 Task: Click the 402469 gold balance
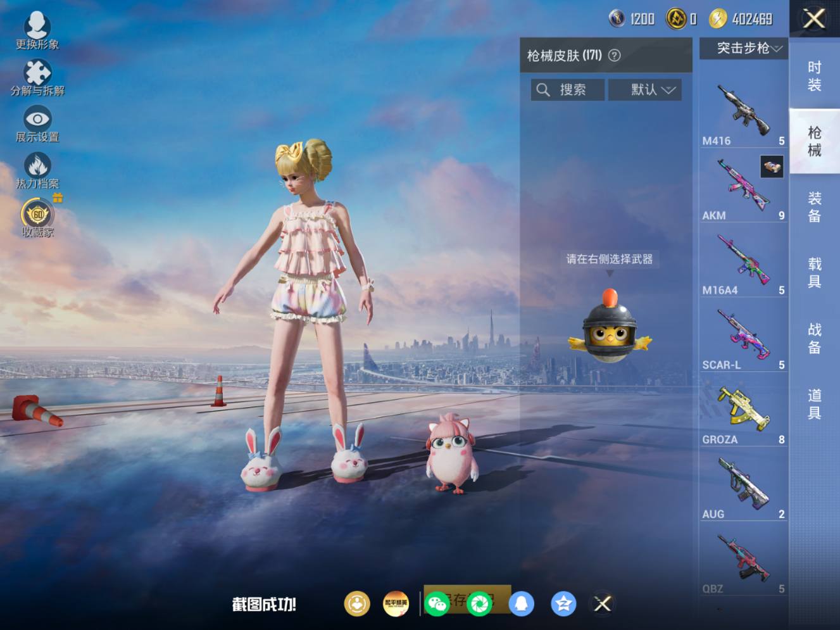[x=752, y=19]
